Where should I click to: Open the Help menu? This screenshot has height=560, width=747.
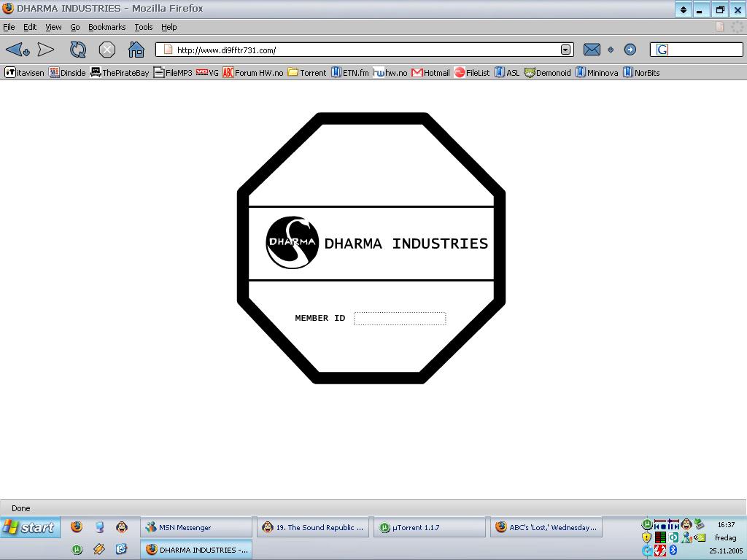(169, 27)
